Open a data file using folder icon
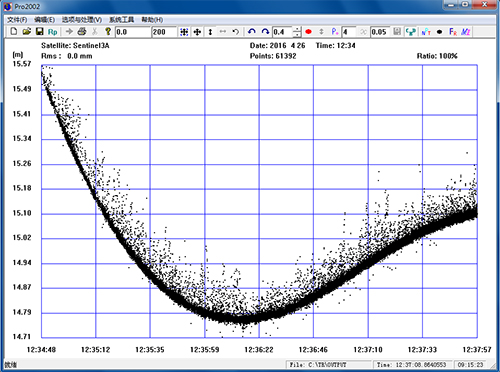This screenshot has width=500, height=372. pyautogui.click(x=27, y=32)
